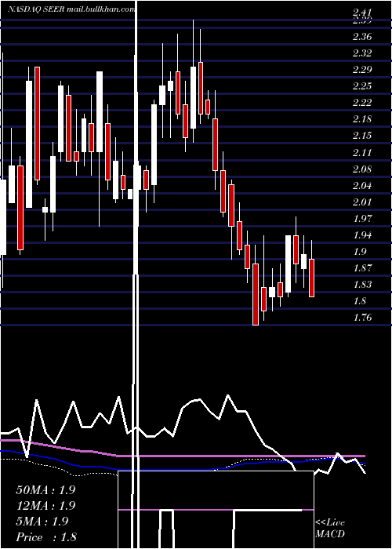Select the 2.36 price axis label
This screenshot has height=549, width=392.
pos(362,37)
